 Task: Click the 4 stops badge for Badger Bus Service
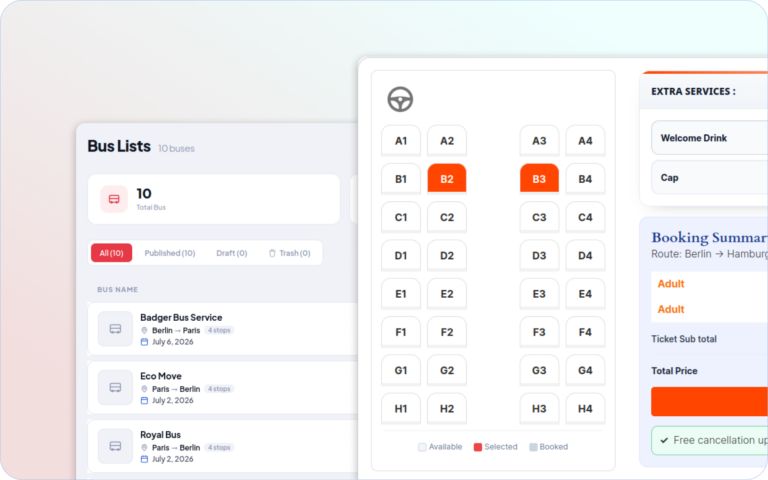tap(219, 330)
